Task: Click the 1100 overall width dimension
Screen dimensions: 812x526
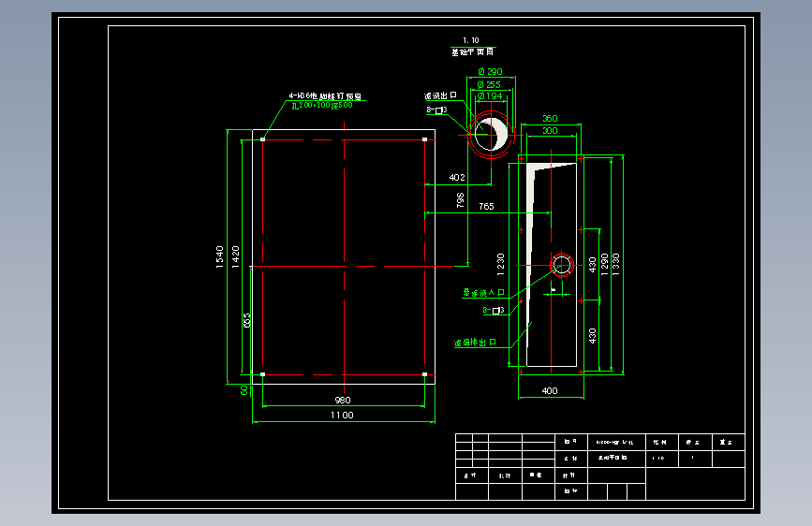Action: [x=342, y=415]
